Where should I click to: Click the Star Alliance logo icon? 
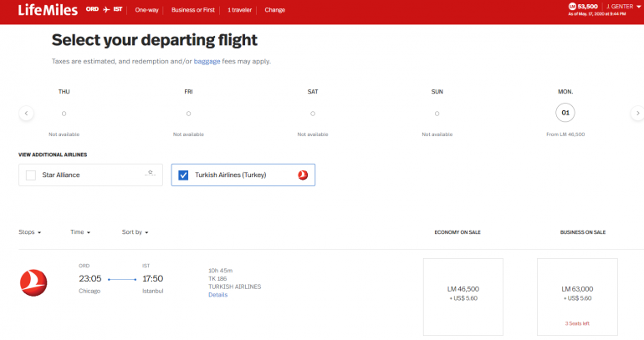tap(151, 174)
